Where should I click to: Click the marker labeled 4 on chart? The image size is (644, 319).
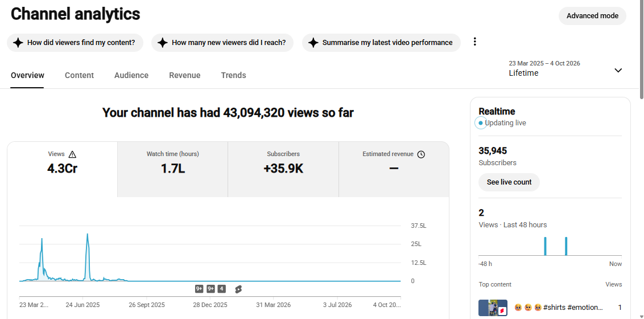[222, 289]
